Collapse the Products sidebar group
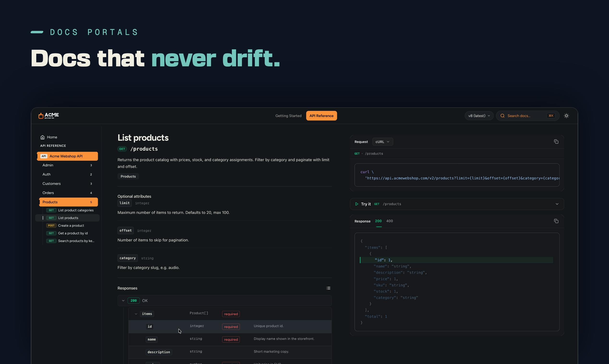Viewport: 609px width, 364px height. coord(69,202)
